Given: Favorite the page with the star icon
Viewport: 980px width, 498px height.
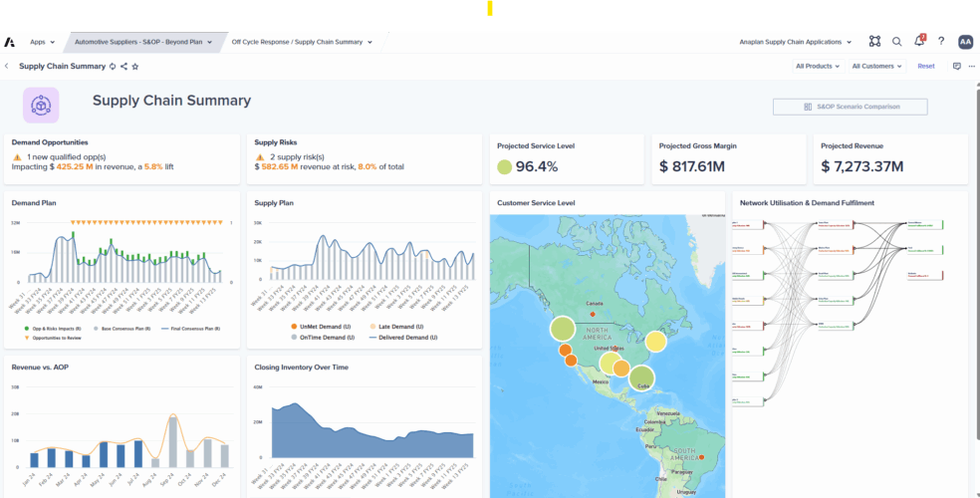Looking at the screenshot, I should pyautogui.click(x=135, y=66).
